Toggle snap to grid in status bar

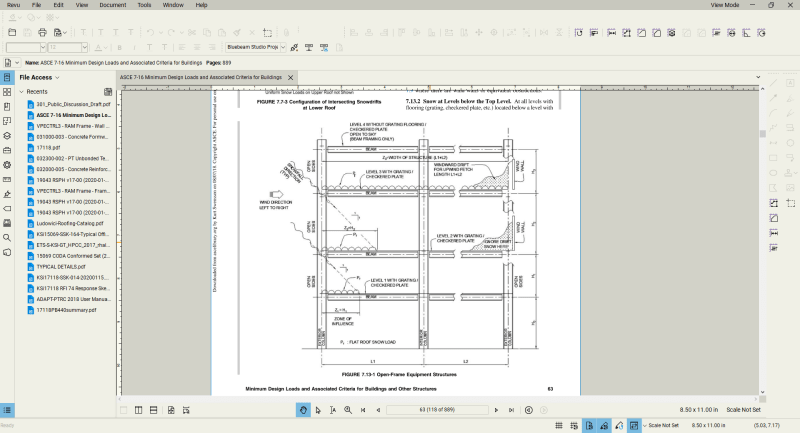[574, 425]
